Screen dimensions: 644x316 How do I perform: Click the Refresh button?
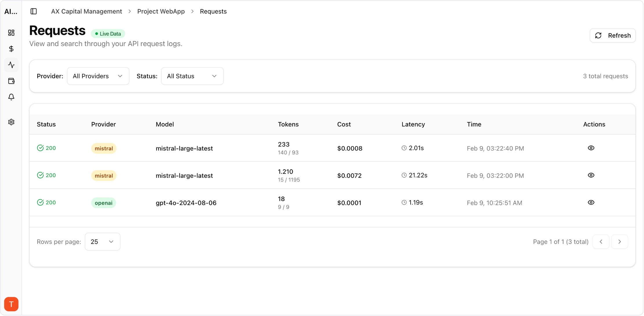click(613, 35)
